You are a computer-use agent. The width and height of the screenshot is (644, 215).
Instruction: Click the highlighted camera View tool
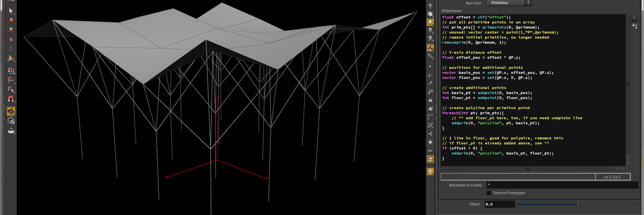pyautogui.click(x=11, y=111)
